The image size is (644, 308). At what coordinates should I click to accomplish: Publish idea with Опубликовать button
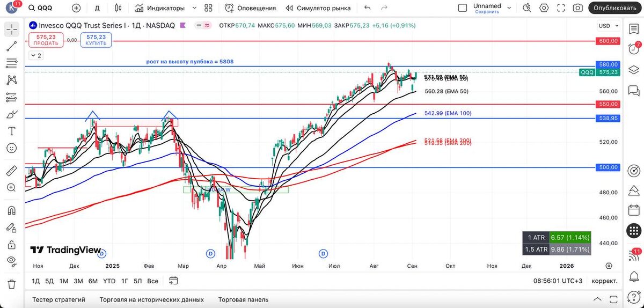[616, 8]
